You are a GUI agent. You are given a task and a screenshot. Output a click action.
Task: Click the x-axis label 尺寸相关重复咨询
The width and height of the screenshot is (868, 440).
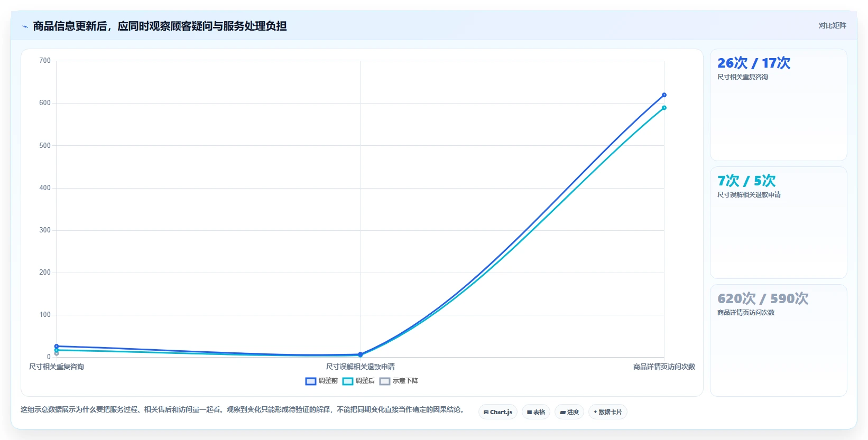click(57, 367)
